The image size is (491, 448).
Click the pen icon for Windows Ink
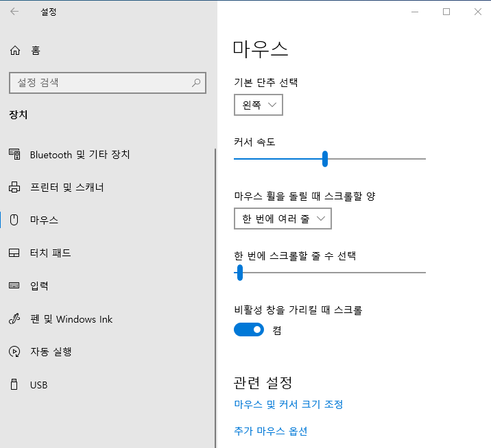coord(14,319)
